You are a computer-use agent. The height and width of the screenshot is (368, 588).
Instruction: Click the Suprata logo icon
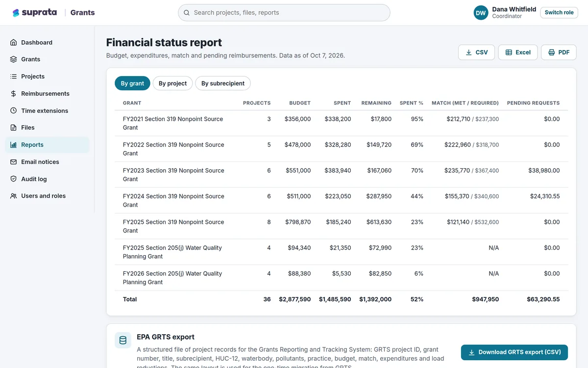(16, 13)
